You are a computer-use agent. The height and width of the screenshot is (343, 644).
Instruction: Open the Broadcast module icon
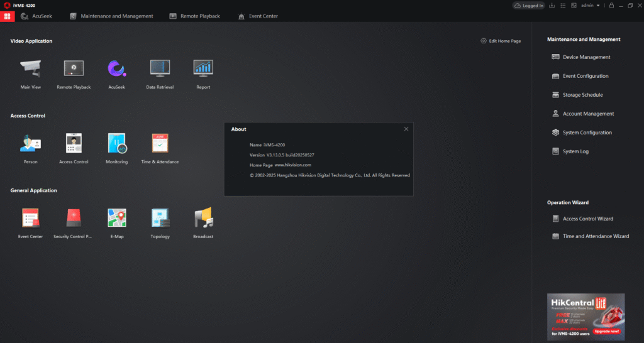click(x=203, y=218)
